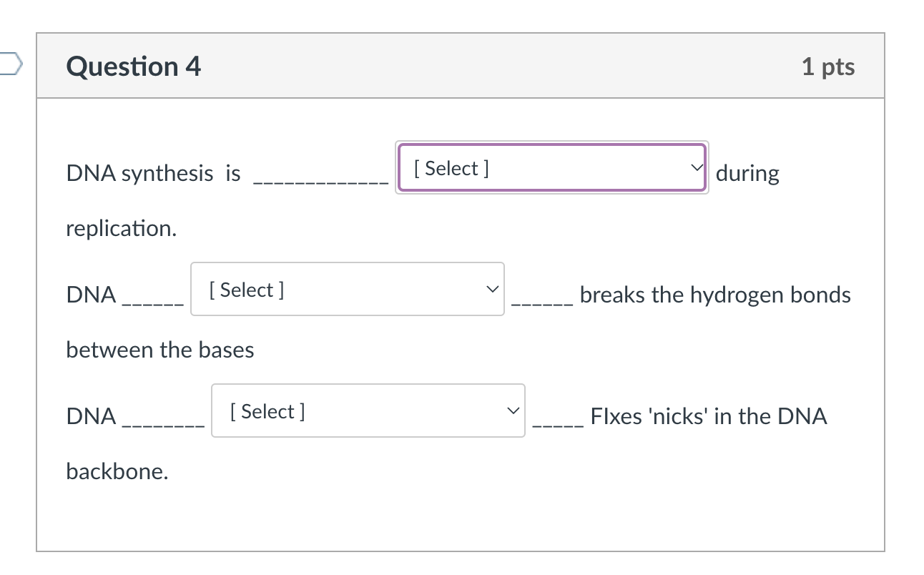Open the hydrogen bonds [Select] dropdown

347,289
